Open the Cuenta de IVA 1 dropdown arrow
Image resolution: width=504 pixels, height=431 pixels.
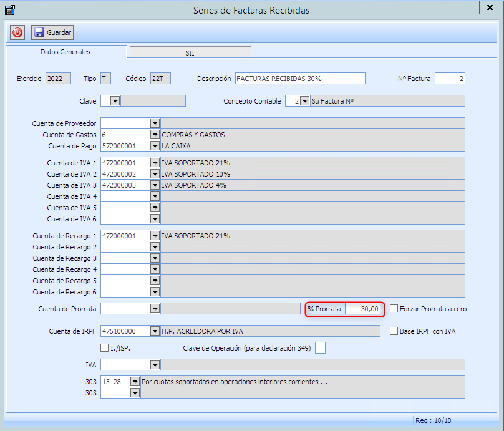click(x=155, y=163)
